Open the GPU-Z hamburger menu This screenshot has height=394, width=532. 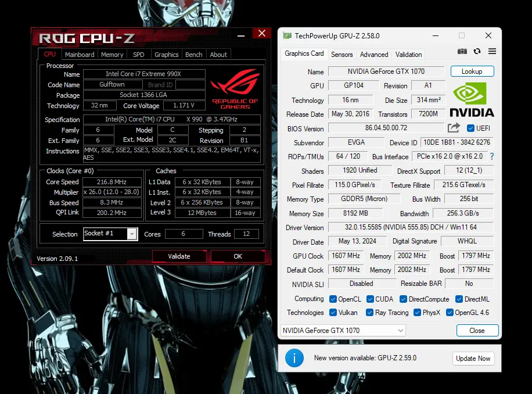(492, 51)
